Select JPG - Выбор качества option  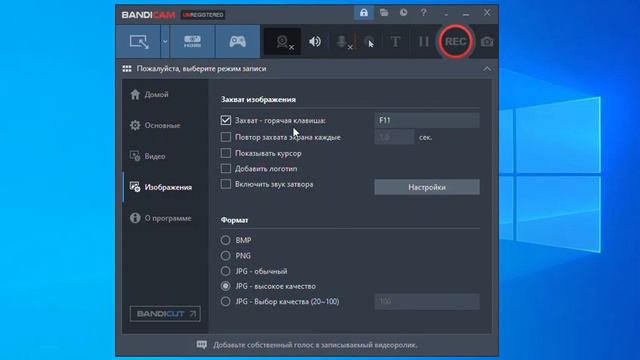(x=225, y=302)
